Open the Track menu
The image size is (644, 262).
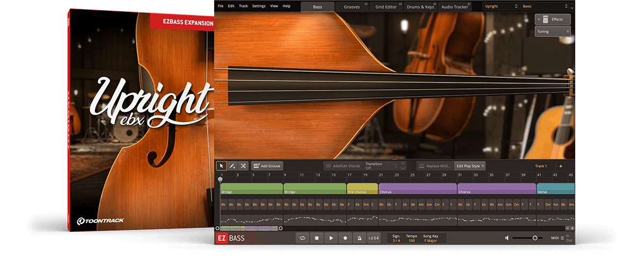(244, 6)
